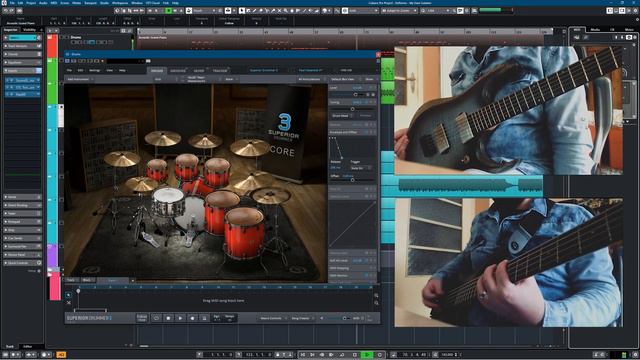Toggle Follow Host in Superior Drummer
640x360 pixels.
click(142, 318)
